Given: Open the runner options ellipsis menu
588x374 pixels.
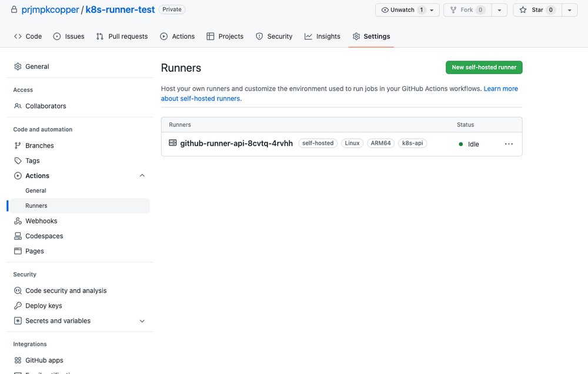Looking at the screenshot, I should point(508,143).
